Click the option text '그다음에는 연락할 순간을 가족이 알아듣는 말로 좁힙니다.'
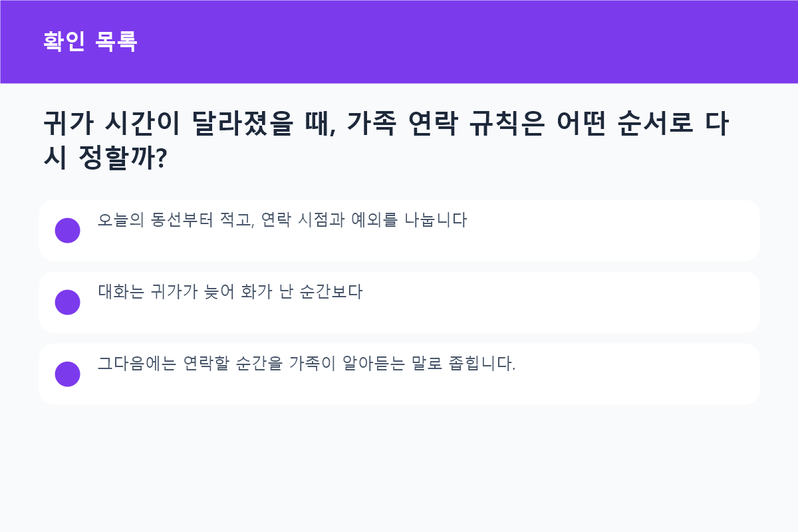The image size is (798, 532). point(307,364)
